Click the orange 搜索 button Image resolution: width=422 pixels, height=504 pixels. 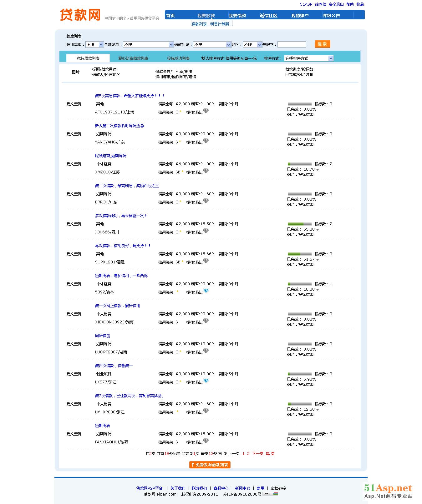pos(323,44)
